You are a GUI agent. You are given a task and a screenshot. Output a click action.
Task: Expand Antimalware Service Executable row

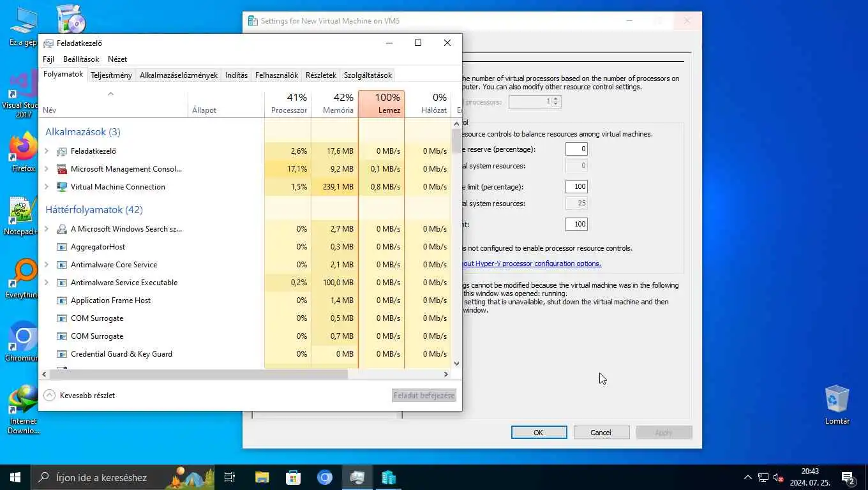47,283
